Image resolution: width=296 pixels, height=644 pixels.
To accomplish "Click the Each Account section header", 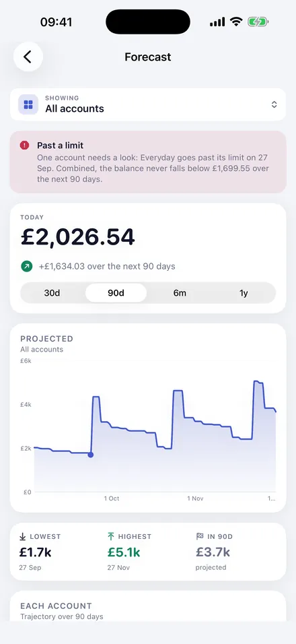I will [56, 606].
